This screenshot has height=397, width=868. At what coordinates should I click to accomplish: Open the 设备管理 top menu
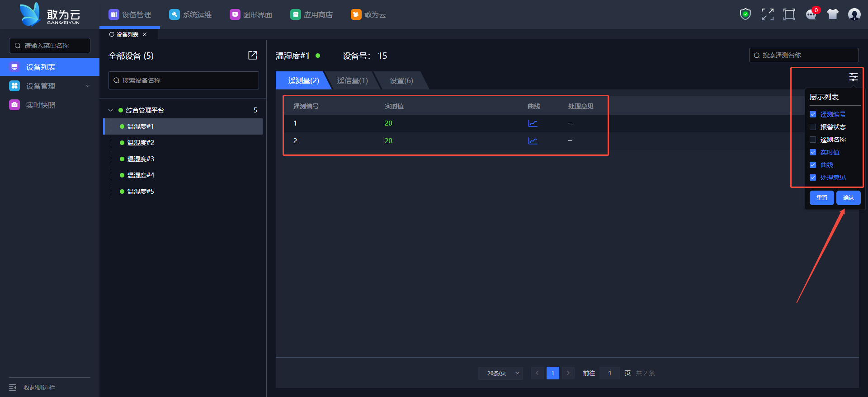point(130,14)
